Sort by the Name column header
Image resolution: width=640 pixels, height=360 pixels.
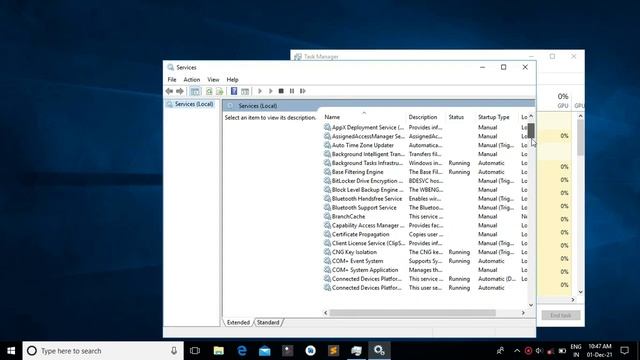click(x=364, y=117)
